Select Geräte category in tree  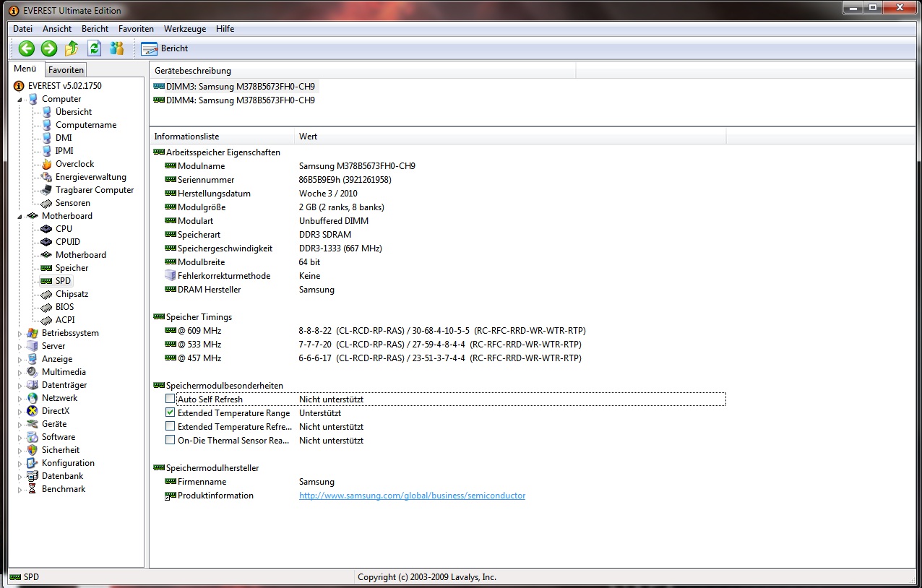(x=54, y=424)
